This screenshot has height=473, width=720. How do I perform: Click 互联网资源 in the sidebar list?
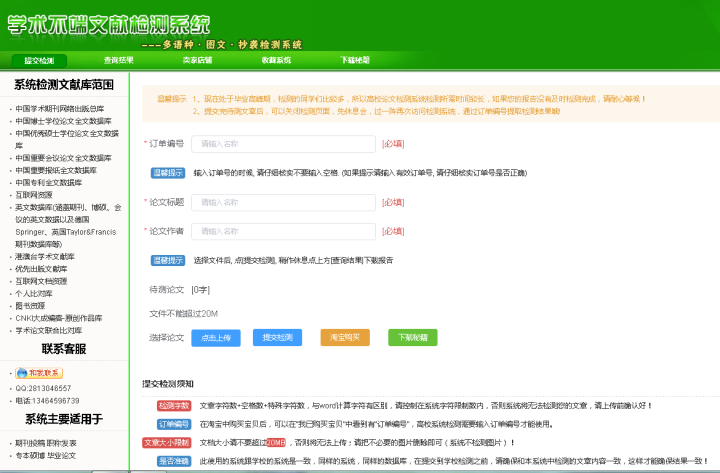click(34, 195)
